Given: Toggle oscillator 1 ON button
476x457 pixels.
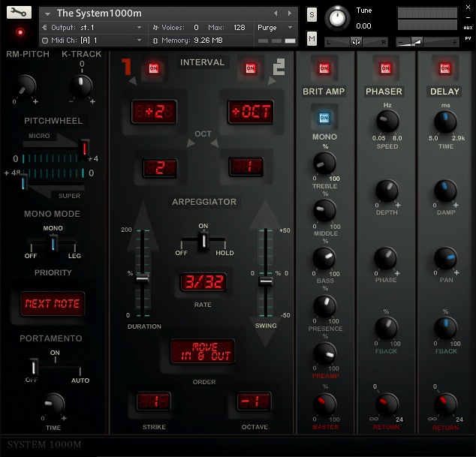Looking at the screenshot, I should tap(154, 68).
